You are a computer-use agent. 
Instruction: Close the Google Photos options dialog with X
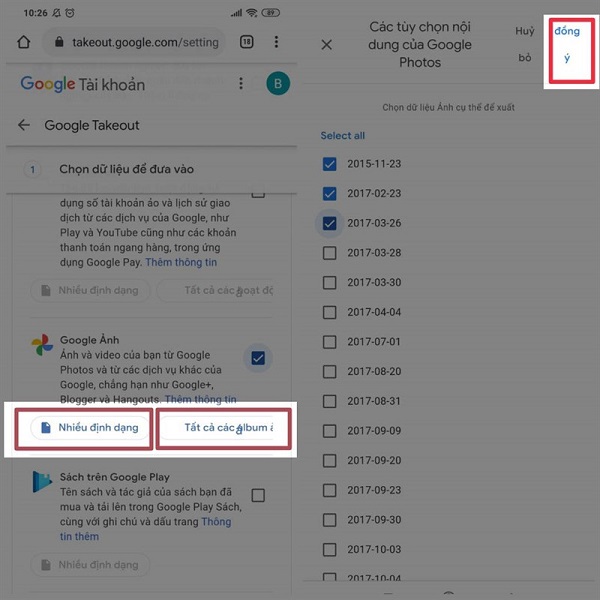[x=326, y=45]
